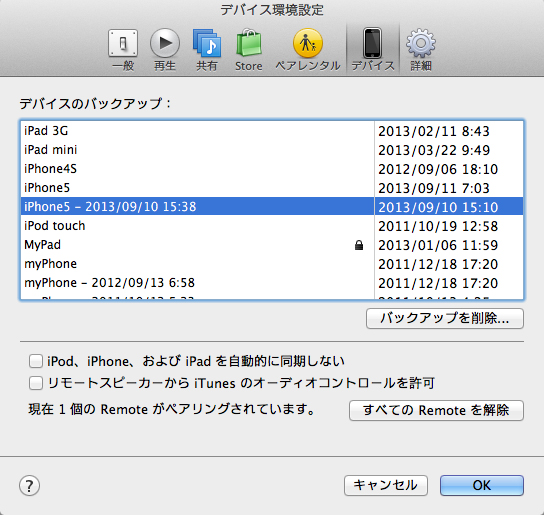Screen dimensions: 544x515
Task: Open the 一般 (General) preferences pane
Action: pyautogui.click(x=123, y=50)
